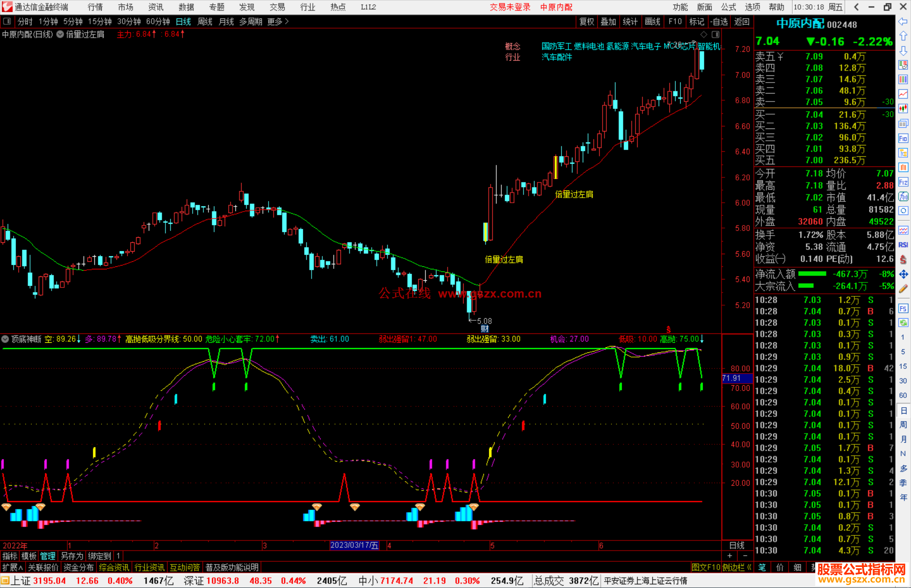Viewport: 911px width, 588px height.
Task: Select the pencil drawing tool icon
Action: point(903,289)
